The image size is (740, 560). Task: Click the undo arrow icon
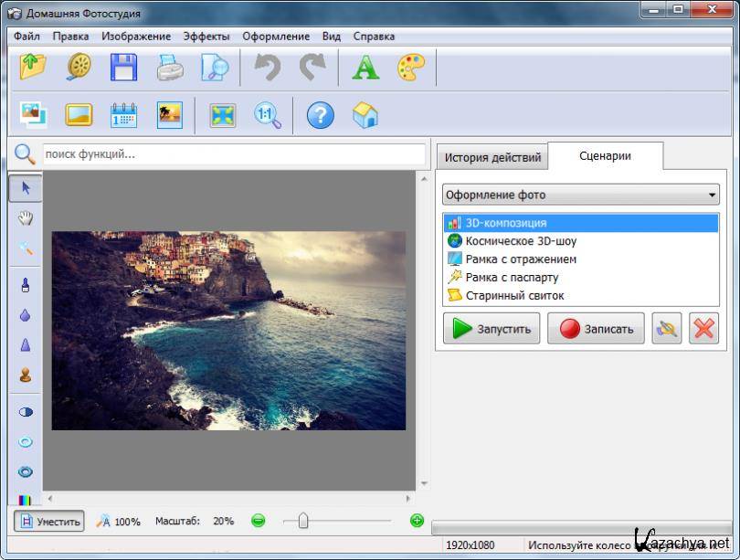pos(267,69)
